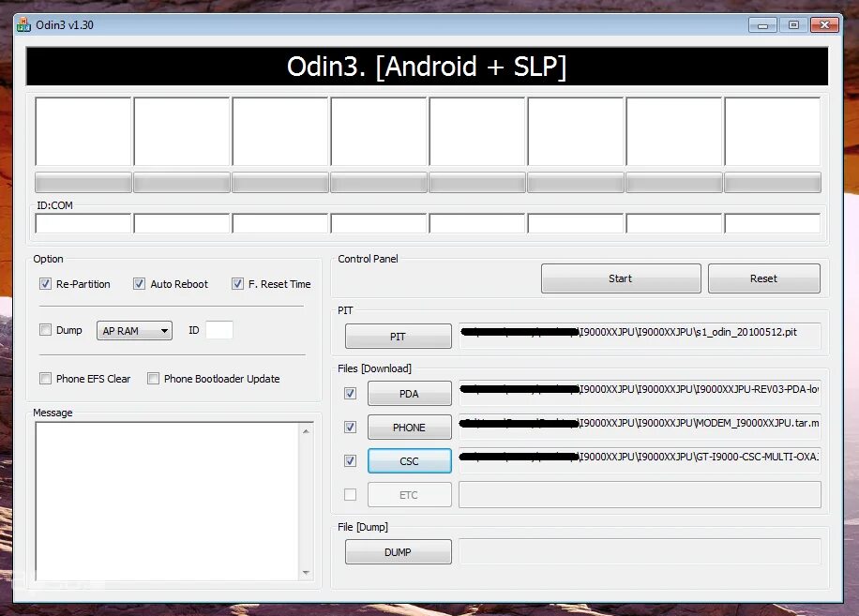Click the DUMP button
Image resolution: width=859 pixels, height=616 pixels.
coord(399,552)
